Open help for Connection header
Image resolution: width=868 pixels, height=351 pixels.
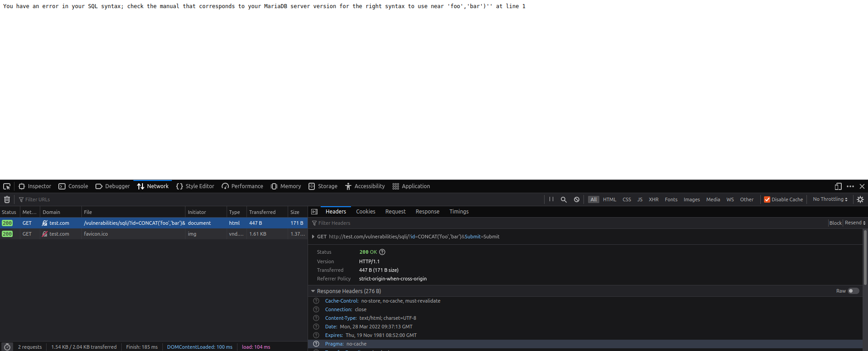pyautogui.click(x=316, y=309)
